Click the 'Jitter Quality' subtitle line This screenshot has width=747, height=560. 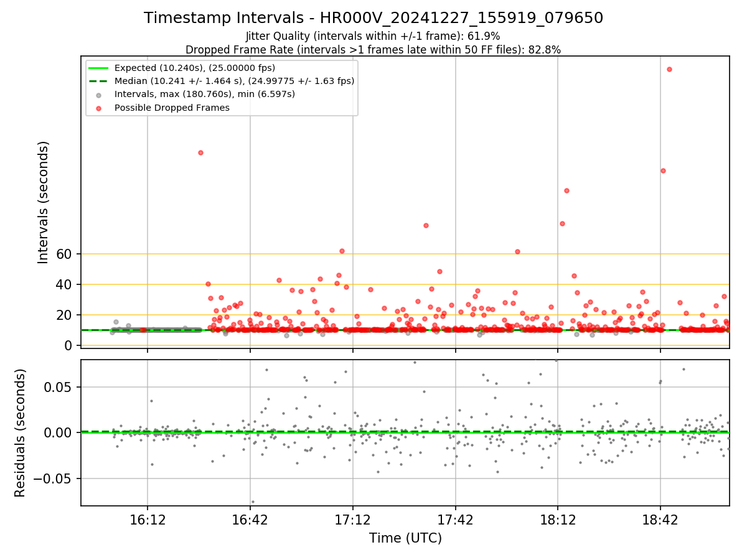click(373, 36)
